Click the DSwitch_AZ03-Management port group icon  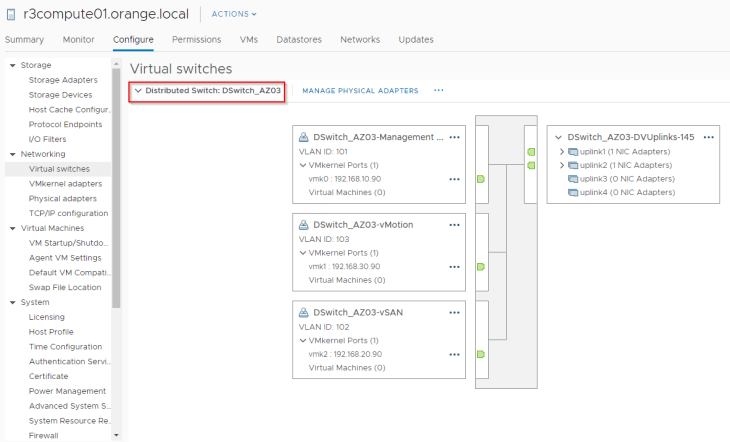303,137
